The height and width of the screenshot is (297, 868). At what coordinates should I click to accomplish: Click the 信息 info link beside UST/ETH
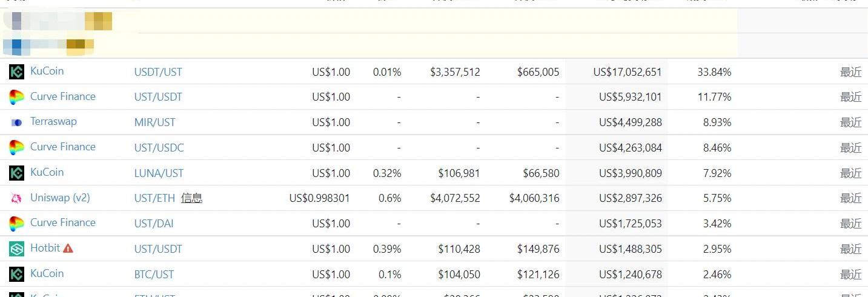(x=191, y=198)
